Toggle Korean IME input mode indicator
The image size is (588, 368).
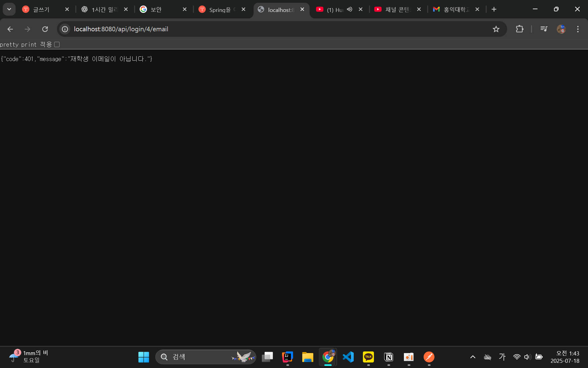[x=502, y=357]
